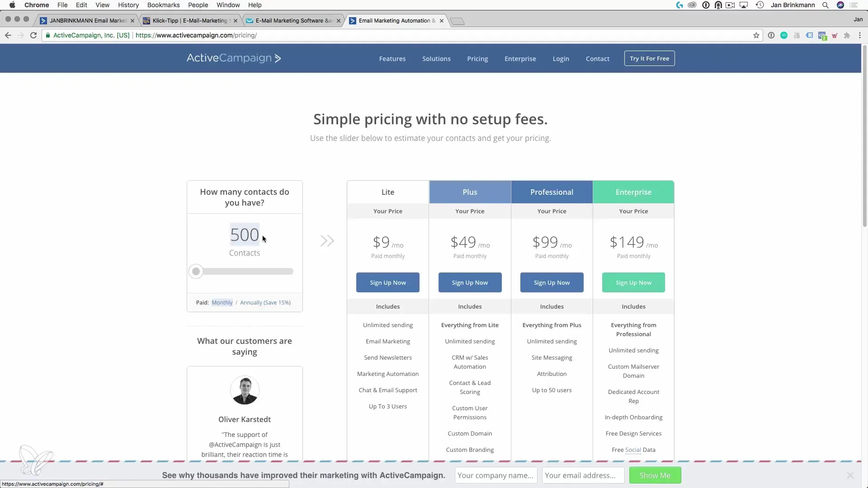Go to the Enterprise nav link
This screenshot has width=868, height=488.
pyautogui.click(x=520, y=59)
